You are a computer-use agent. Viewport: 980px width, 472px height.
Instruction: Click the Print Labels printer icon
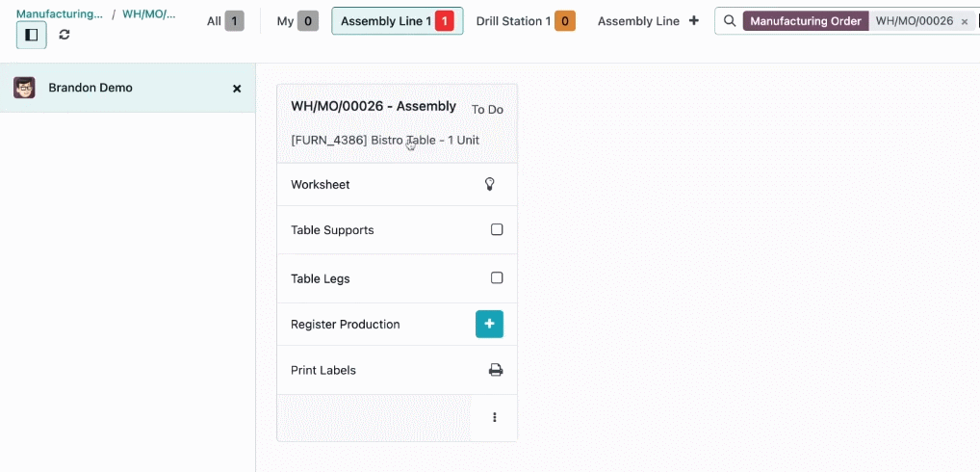click(x=496, y=370)
